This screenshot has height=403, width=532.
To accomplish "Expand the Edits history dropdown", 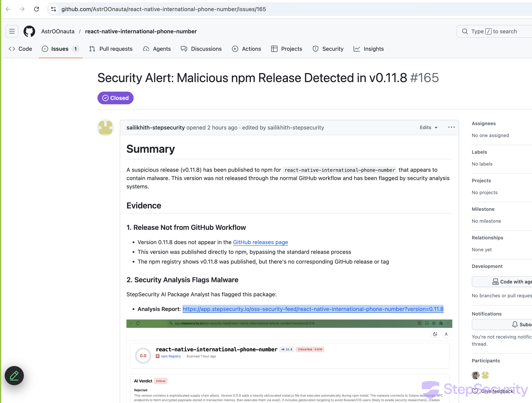I will (429, 128).
